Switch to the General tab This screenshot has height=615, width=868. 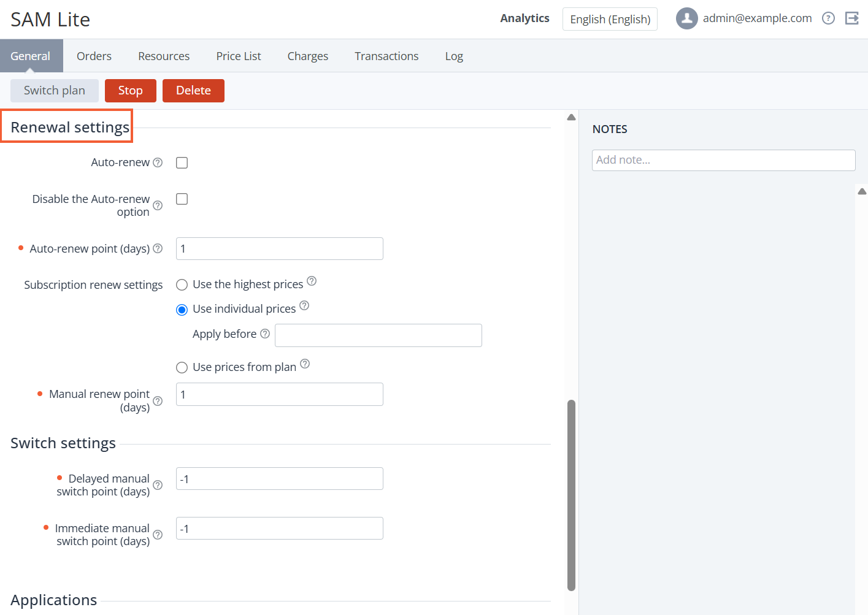[x=31, y=56]
